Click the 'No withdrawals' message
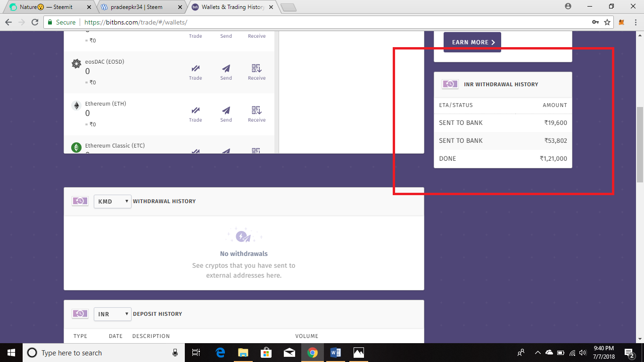Image resolution: width=644 pixels, height=362 pixels. click(x=244, y=254)
